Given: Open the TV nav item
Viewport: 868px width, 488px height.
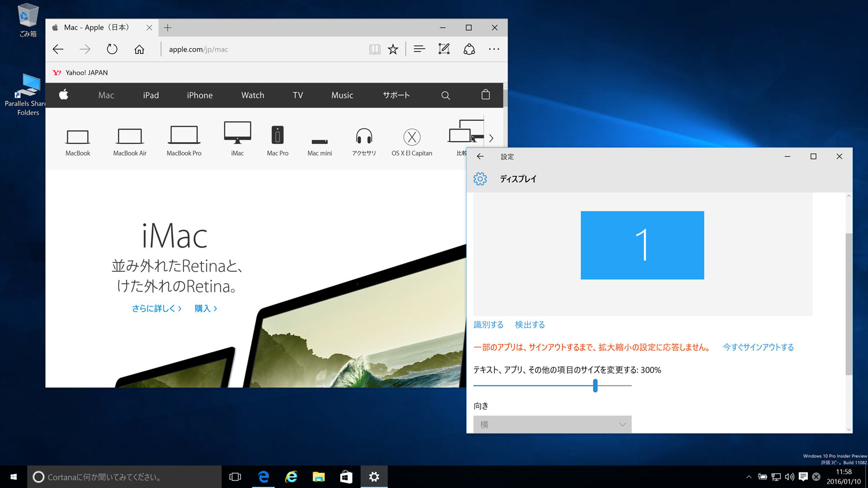Looking at the screenshot, I should (298, 95).
